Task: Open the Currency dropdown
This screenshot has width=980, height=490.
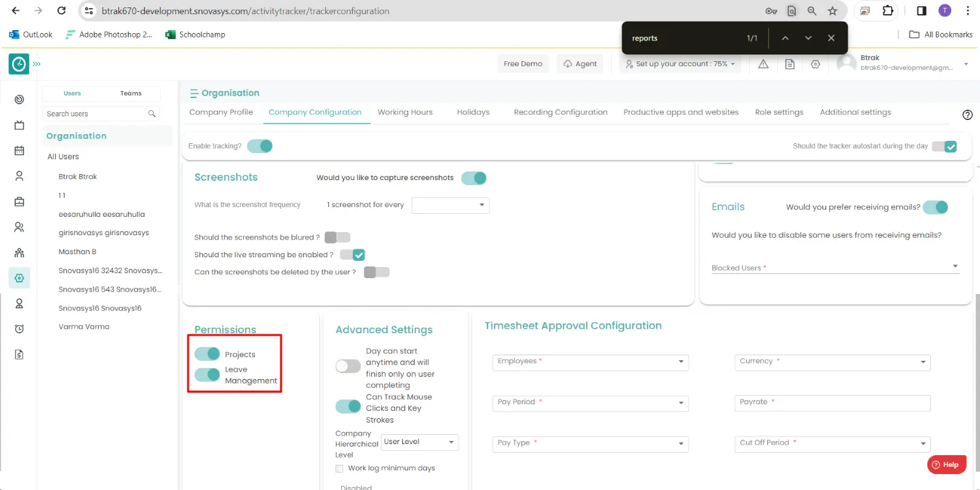Action: tap(832, 362)
